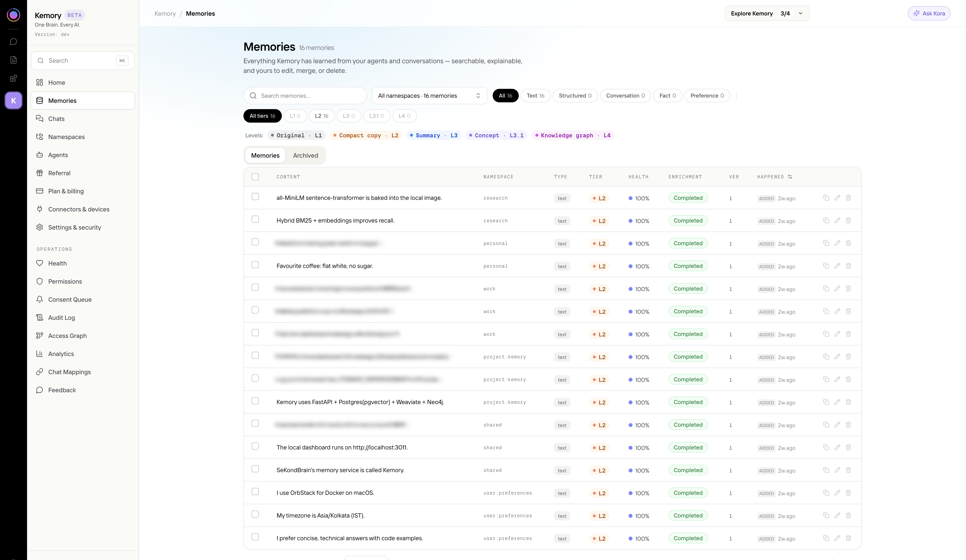966x560 pixels.
Task: Delete the 'all-MiniLM sentence-transformer' memory
Action: 848,198
